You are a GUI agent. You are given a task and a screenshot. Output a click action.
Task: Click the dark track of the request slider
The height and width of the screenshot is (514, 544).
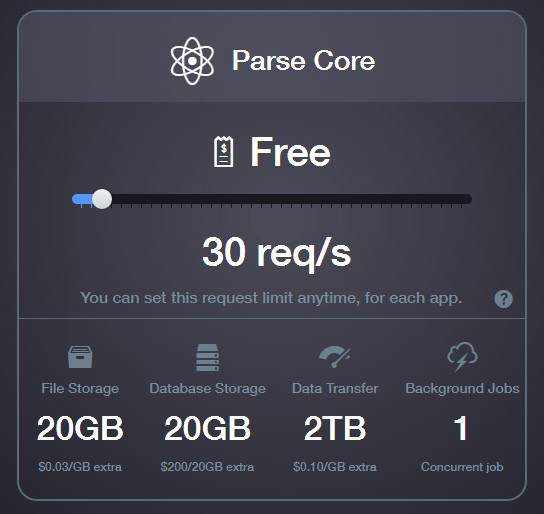coord(291,199)
